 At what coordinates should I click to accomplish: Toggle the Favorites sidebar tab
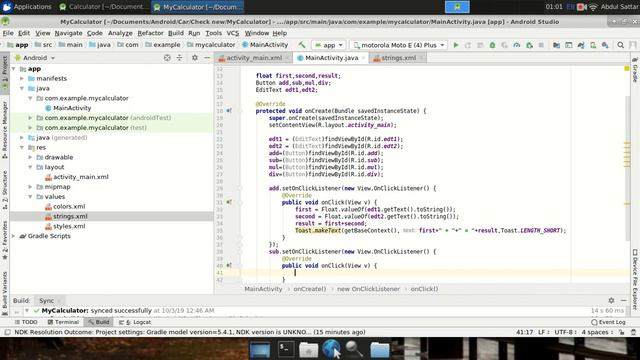click(x=4, y=240)
